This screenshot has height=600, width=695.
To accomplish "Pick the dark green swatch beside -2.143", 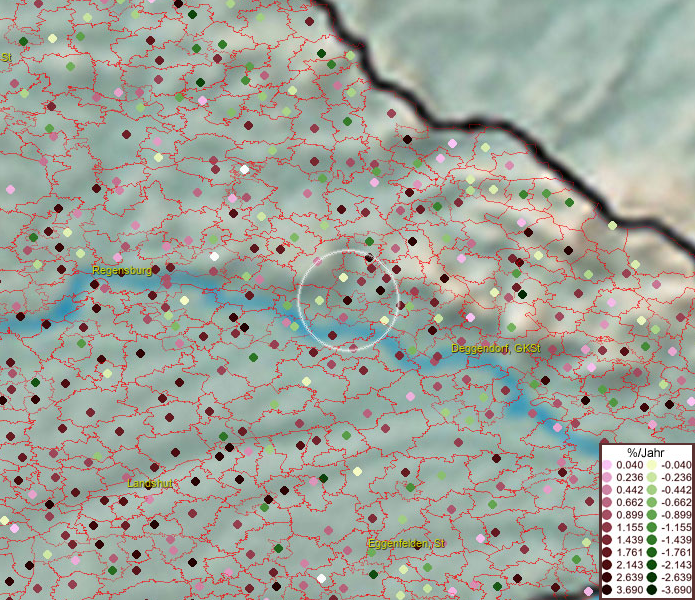I will click(652, 565).
